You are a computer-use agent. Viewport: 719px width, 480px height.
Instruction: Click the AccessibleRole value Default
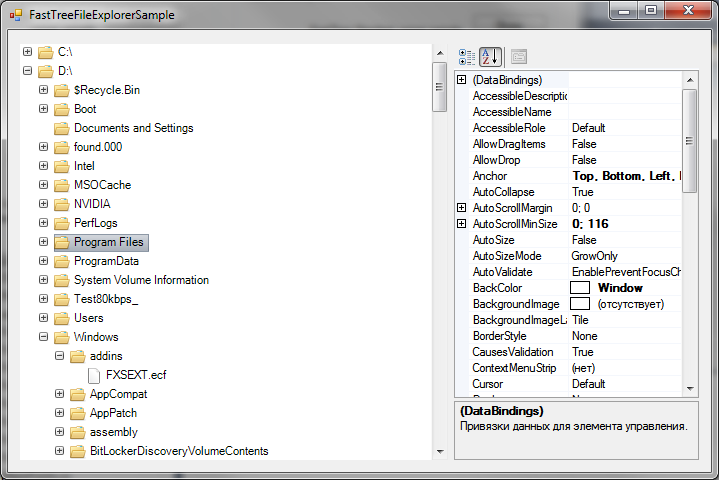click(x=588, y=128)
